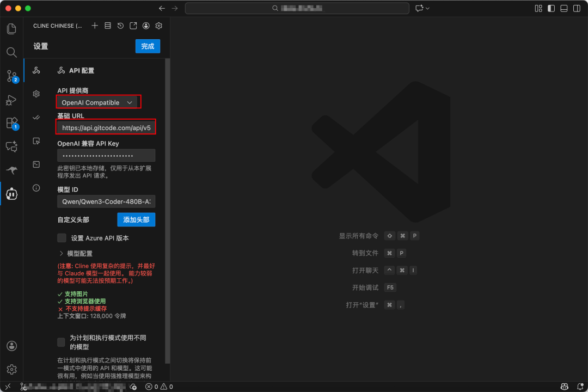
Task: Select the double-checkmark feature settings tab
Action: tap(36, 118)
